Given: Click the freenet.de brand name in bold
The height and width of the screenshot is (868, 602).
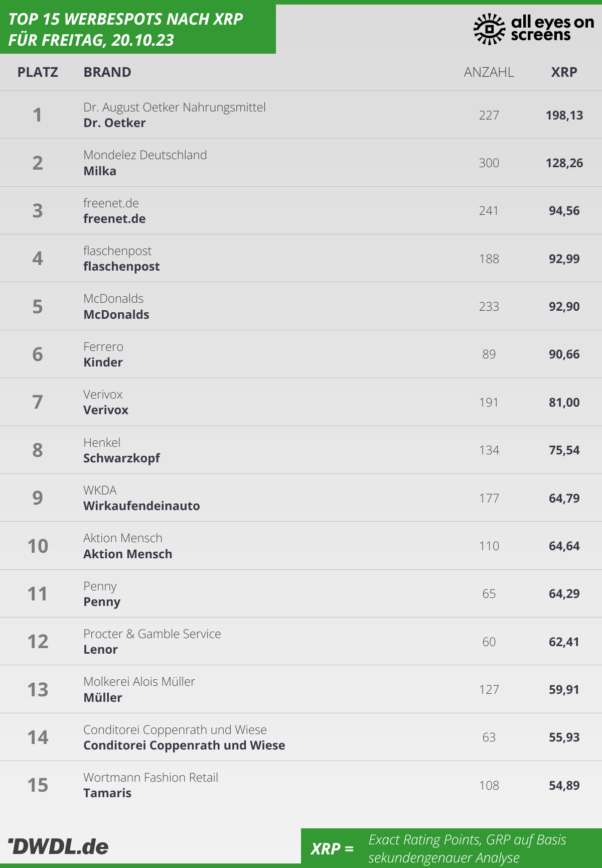Looking at the screenshot, I should click(x=114, y=219).
